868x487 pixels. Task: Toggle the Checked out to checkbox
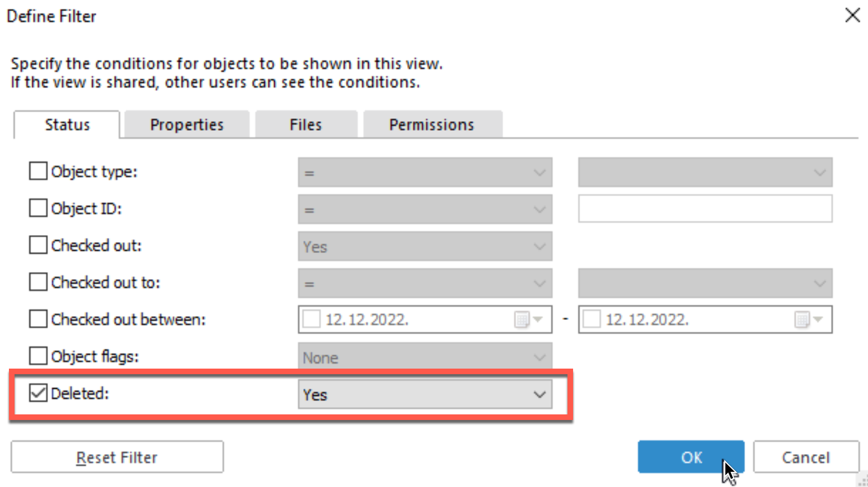(38, 281)
